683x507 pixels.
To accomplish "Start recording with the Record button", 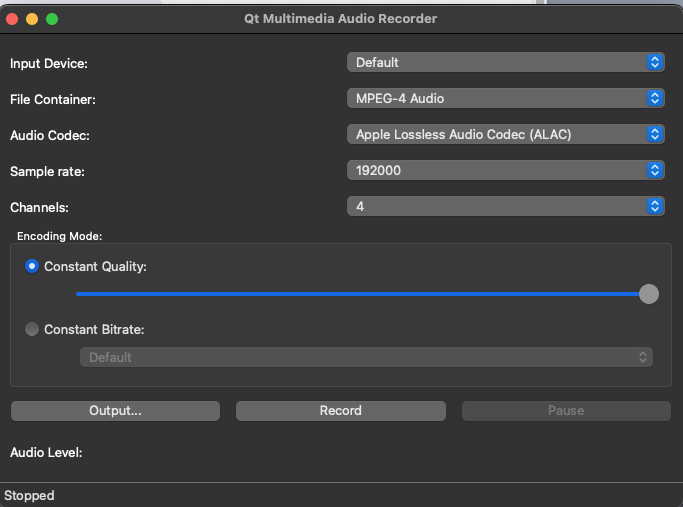I will coord(341,411).
